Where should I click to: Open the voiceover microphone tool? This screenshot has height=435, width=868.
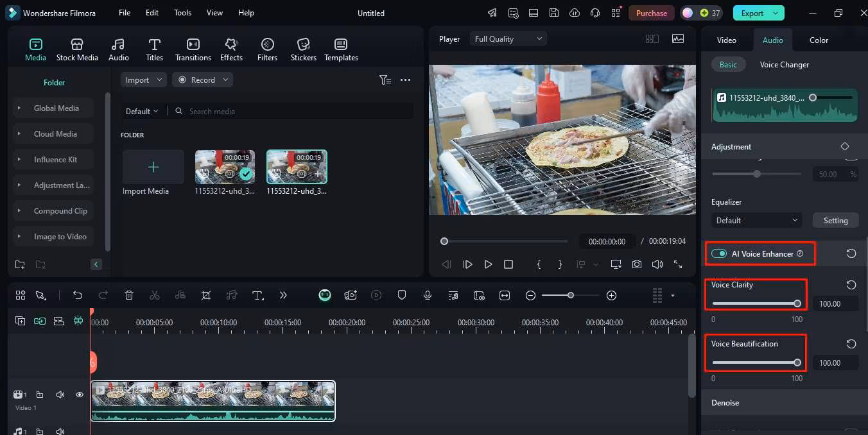click(x=427, y=295)
